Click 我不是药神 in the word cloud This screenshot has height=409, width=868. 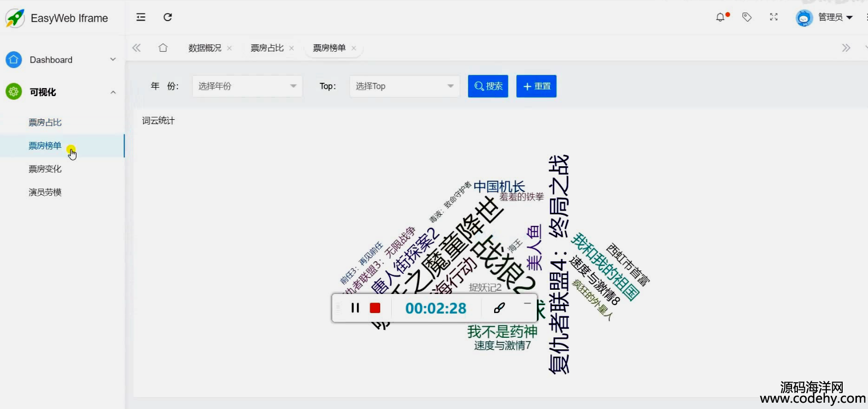pyautogui.click(x=502, y=331)
